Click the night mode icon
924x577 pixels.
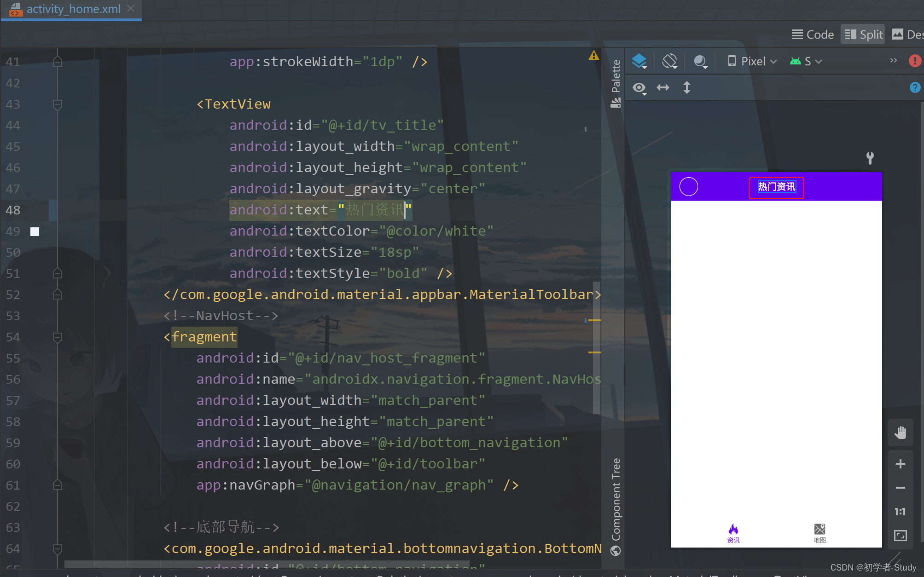700,61
